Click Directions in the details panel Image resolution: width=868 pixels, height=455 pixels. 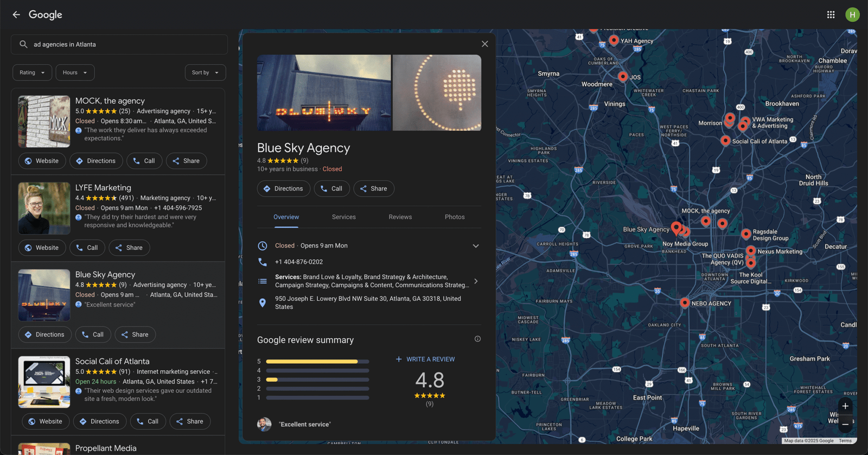click(284, 188)
